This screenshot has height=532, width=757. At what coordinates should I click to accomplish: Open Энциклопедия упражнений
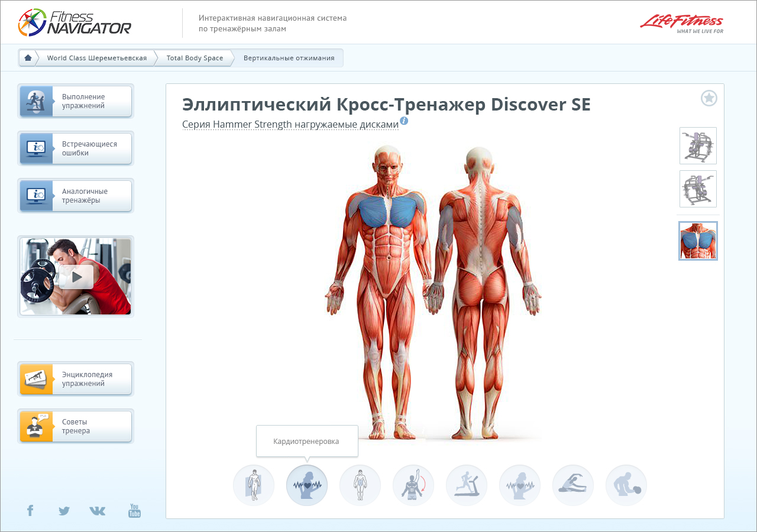tap(76, 379)
